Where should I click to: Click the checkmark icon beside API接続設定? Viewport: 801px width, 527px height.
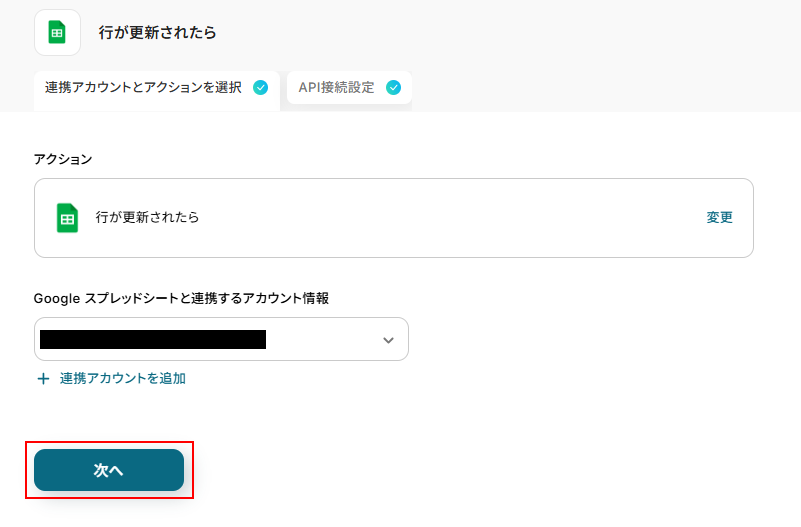[x=393, y=87]
